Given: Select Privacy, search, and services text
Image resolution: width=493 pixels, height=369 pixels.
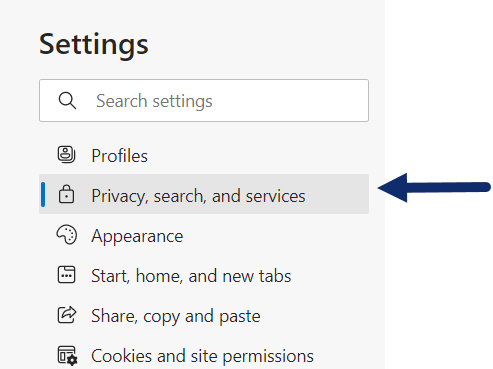Looking at the screenshot, I should coord(198,196).
